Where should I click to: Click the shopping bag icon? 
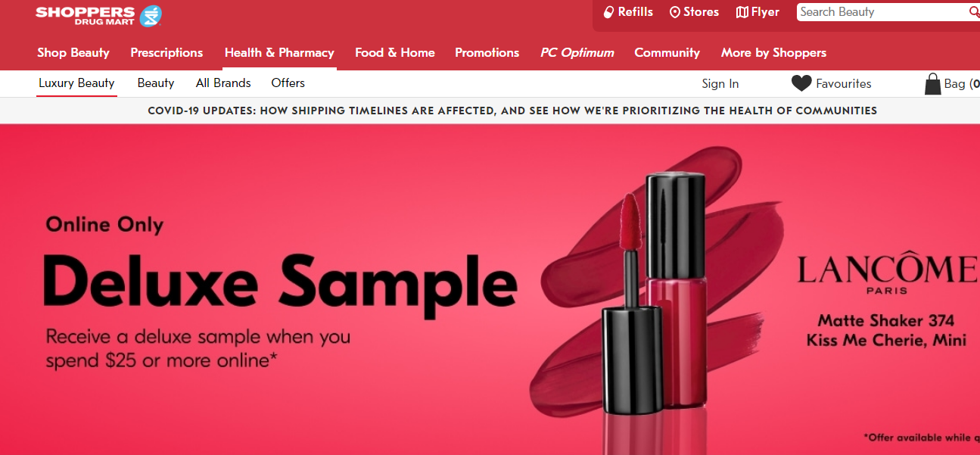(932, 83)
